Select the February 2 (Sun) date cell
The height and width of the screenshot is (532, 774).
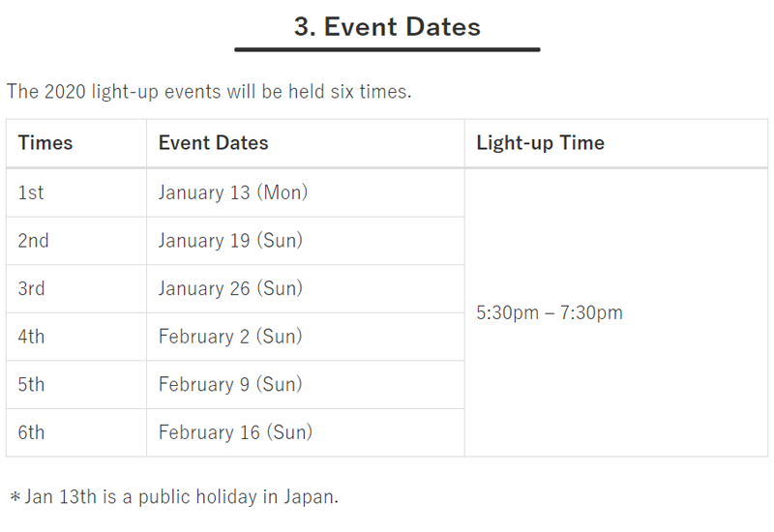pyautogui.click(x=230, y=337)
